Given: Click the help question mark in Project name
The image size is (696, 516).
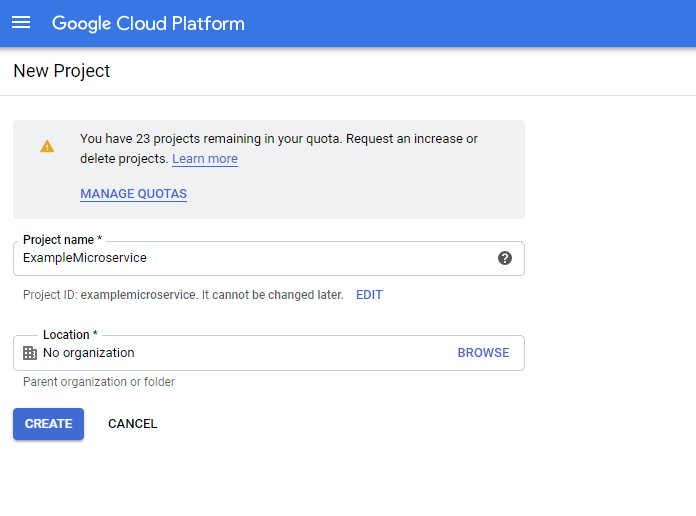Looking at the screenshot, I should click(x=505, y=258).
